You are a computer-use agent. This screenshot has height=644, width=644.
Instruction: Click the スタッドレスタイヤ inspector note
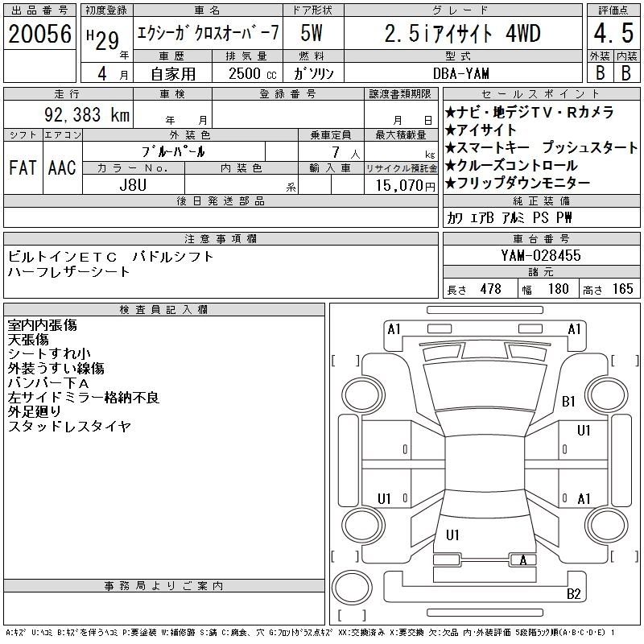click(x=69, y=427)
